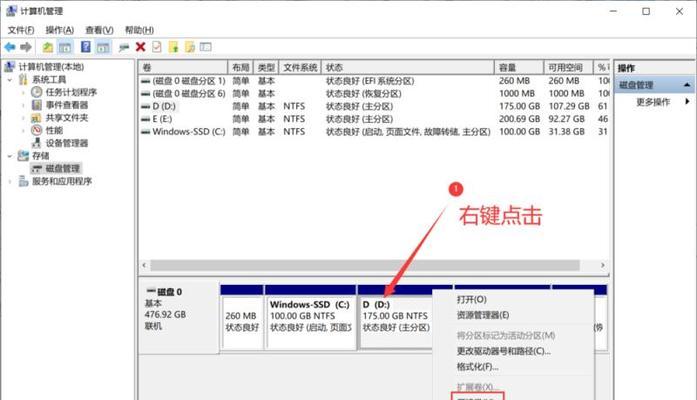Viewport: 697px width, 400px height.
Task: Select 任务计划程序 tree item
Action: point(71,92)
